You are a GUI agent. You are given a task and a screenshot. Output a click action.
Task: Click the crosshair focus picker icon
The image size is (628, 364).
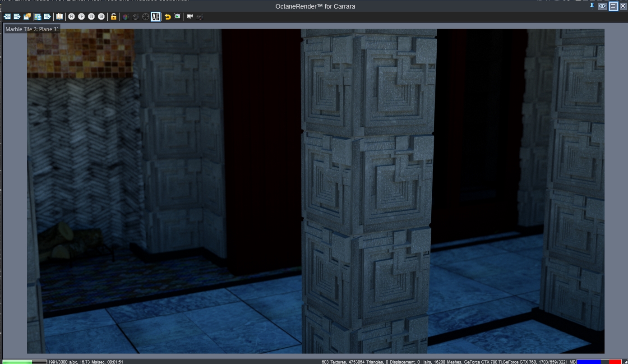[x=145, y=17]
